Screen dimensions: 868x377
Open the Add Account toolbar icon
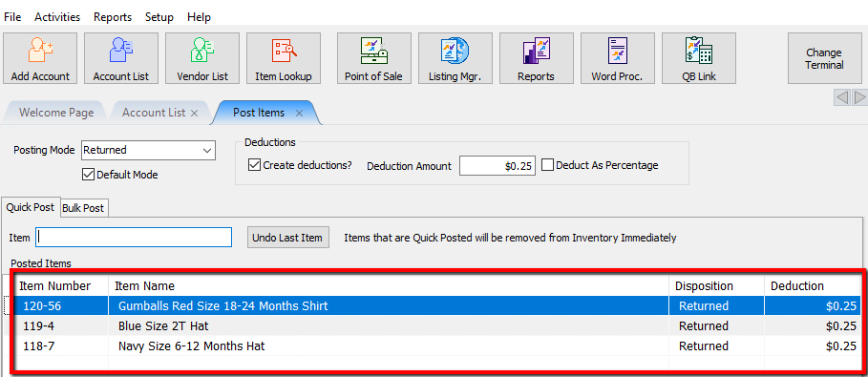(40, 58)
